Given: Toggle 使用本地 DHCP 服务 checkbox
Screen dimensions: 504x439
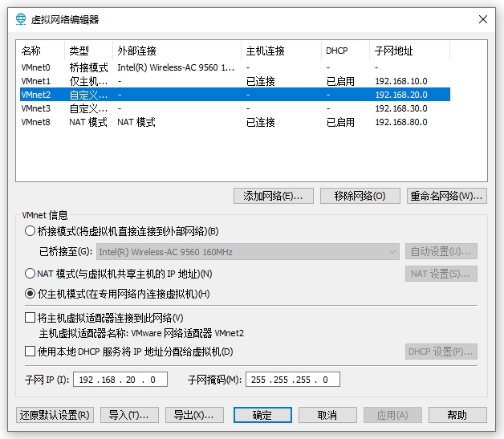Looking at the screenshot, I should coord(31,352).
